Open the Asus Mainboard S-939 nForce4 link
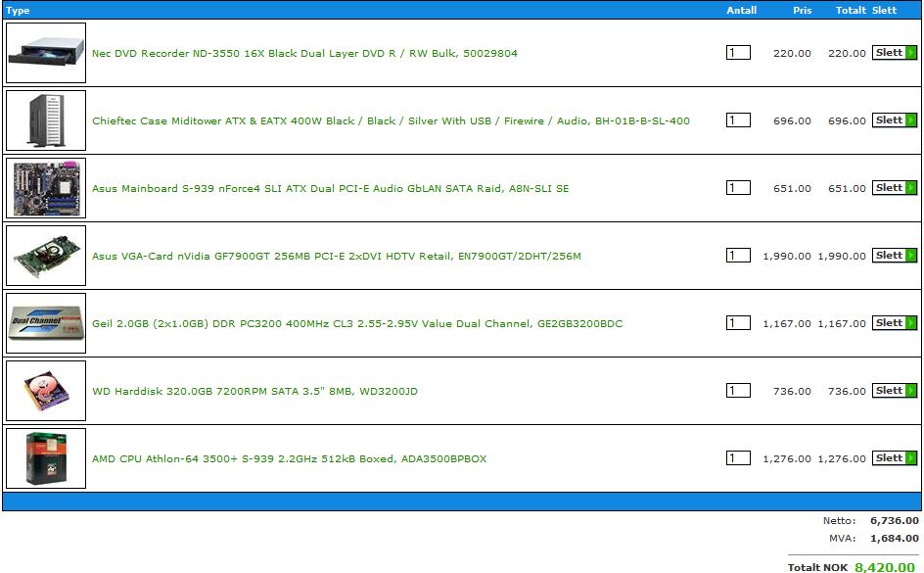 (x=331, y=189)
